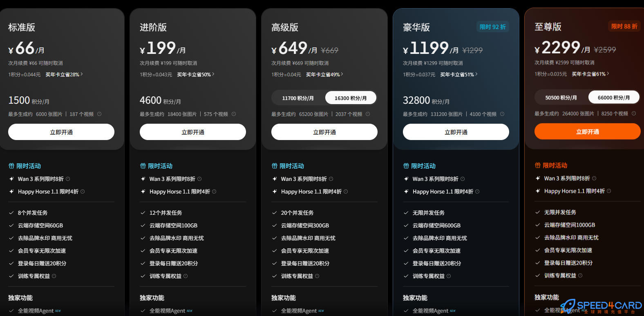Click info icon beside 标准版 187个视频
Viewport: 644px width, 316px height.
(99, 114)
